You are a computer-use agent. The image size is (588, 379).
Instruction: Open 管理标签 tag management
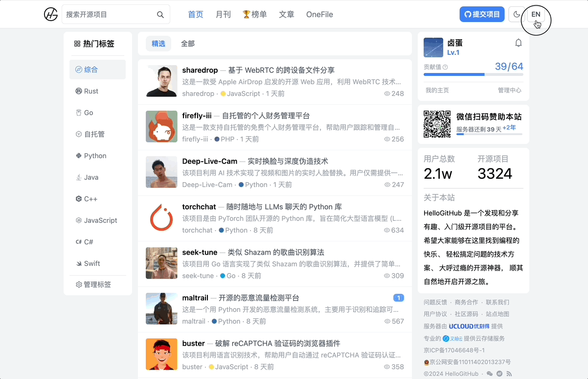(93, 284)
